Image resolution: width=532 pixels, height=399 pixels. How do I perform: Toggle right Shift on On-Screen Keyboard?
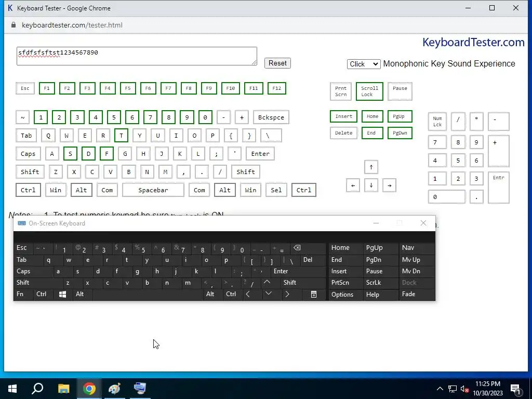tap(303, 282)
